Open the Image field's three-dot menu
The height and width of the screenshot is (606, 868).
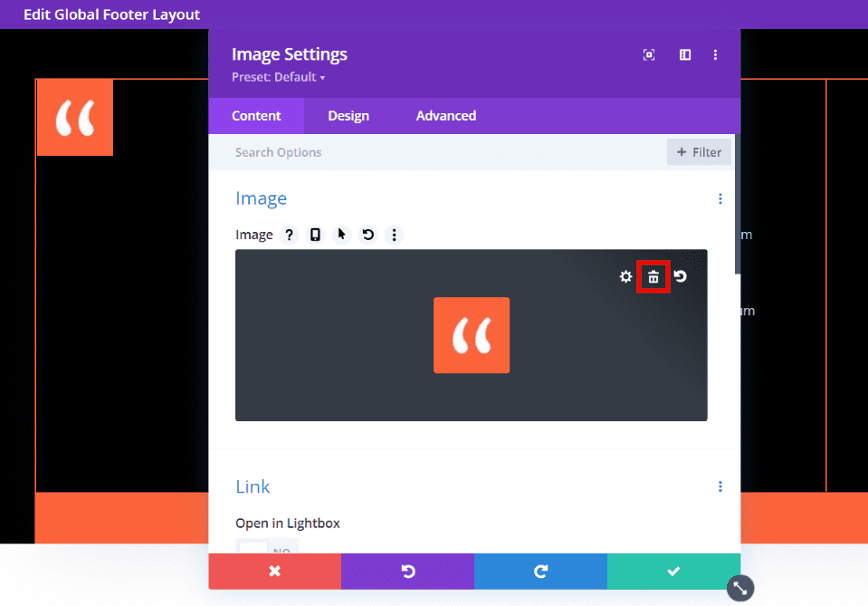point(394,235)
